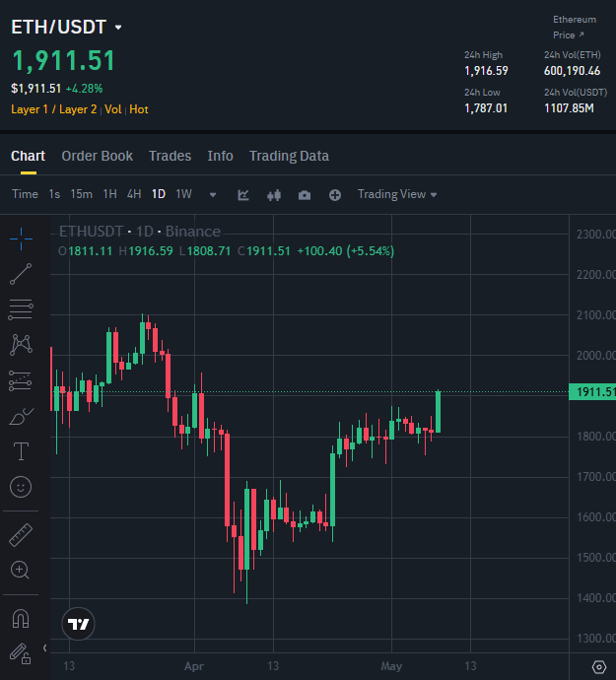Open the candlestick chart style icon

click(274, 195)
